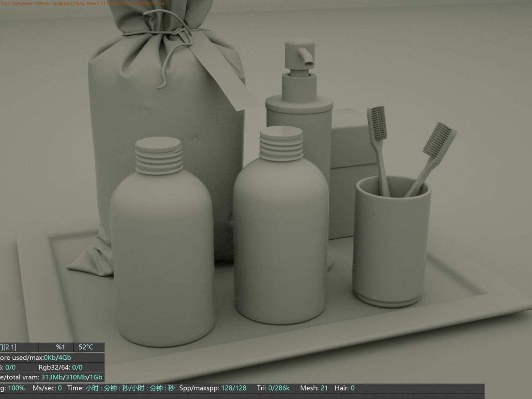
Task: Click the Tri: 0/286k status entry
Action: coord(273,388)
